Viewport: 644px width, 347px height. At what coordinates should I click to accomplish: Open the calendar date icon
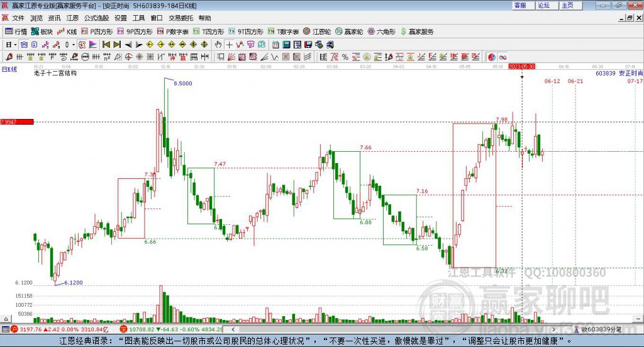click(x=275, y=45)
